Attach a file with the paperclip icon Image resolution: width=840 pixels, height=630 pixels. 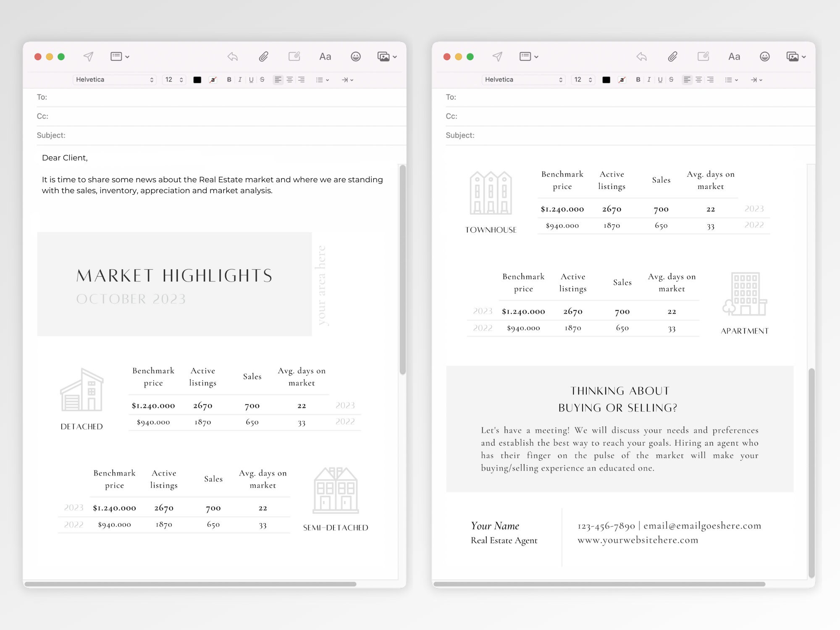tap(264, 56)
